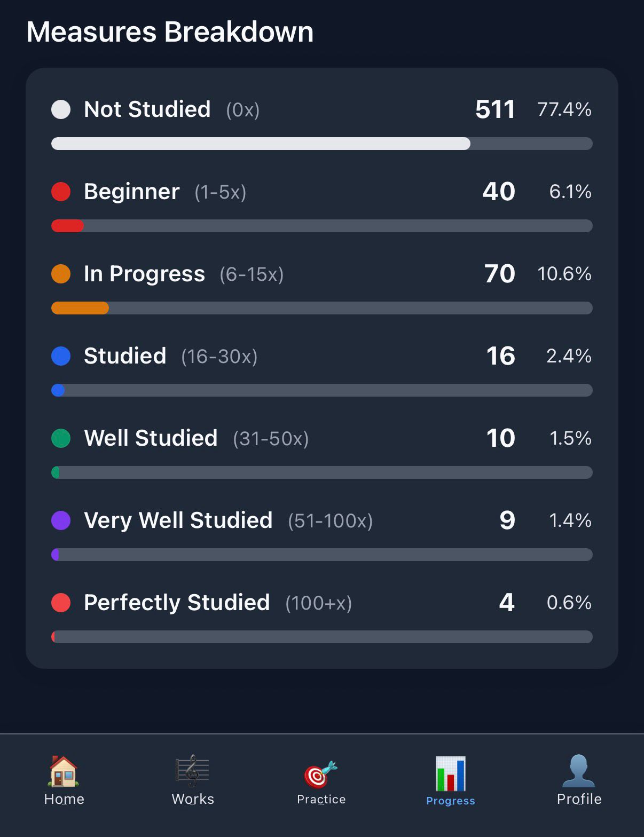Image resolution: width=644 pixels, height=837 pixels.
Task: Tap the blue Studied dot
Action: coord(61,356)
